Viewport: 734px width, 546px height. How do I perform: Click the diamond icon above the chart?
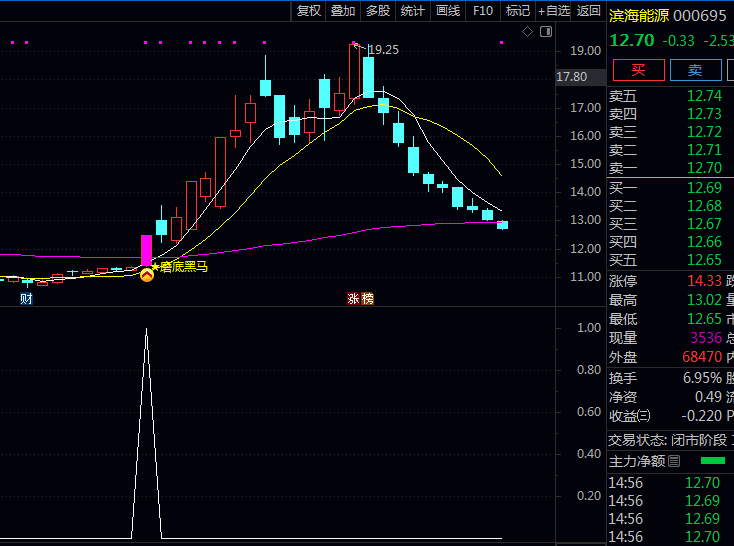pos(528,32)
